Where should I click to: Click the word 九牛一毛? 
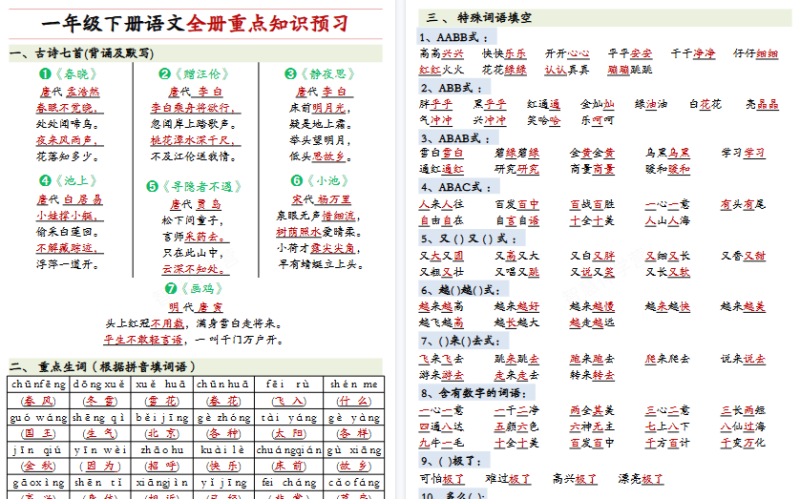[441, 442]
